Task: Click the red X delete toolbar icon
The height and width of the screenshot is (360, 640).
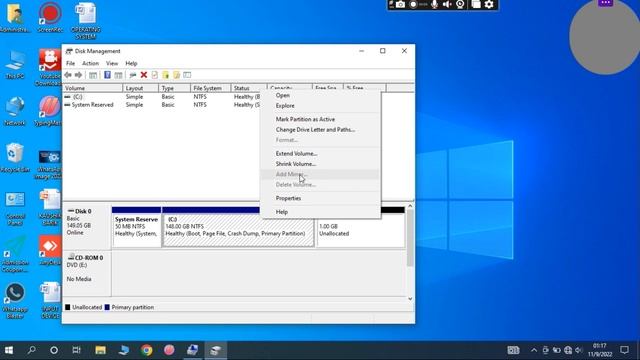Action: click(x=144, y=75)
